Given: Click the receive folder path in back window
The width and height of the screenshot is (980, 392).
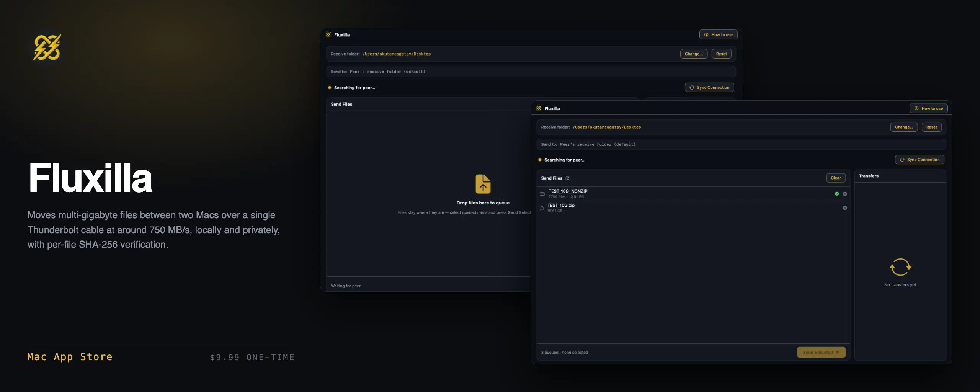Looking at the screenshot, I should (x=397, y=54).
